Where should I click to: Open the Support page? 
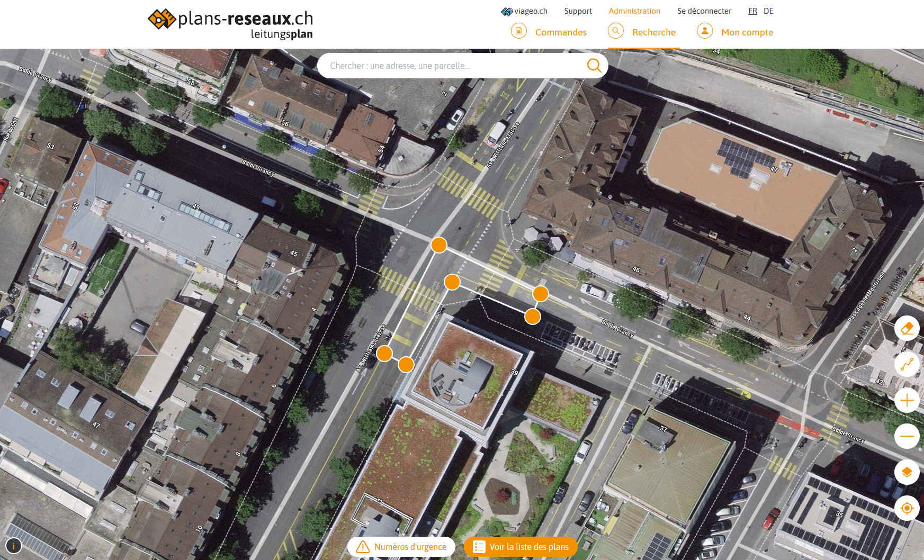578,11
